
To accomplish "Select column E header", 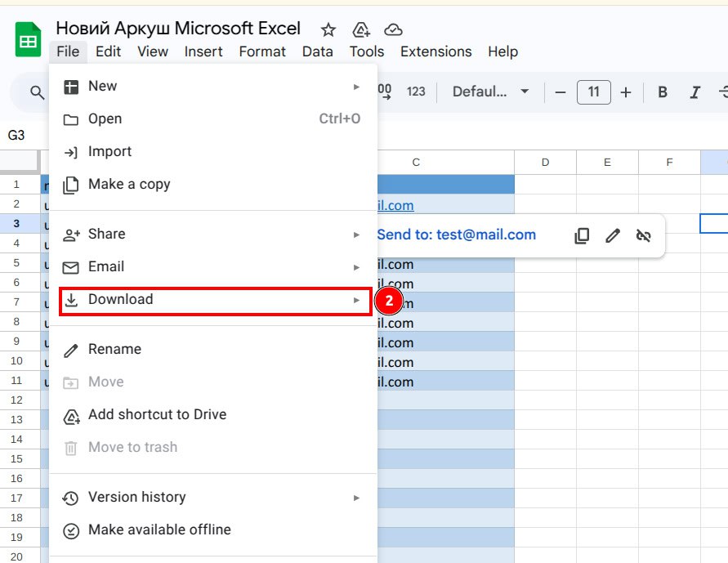I will point(607,163).
